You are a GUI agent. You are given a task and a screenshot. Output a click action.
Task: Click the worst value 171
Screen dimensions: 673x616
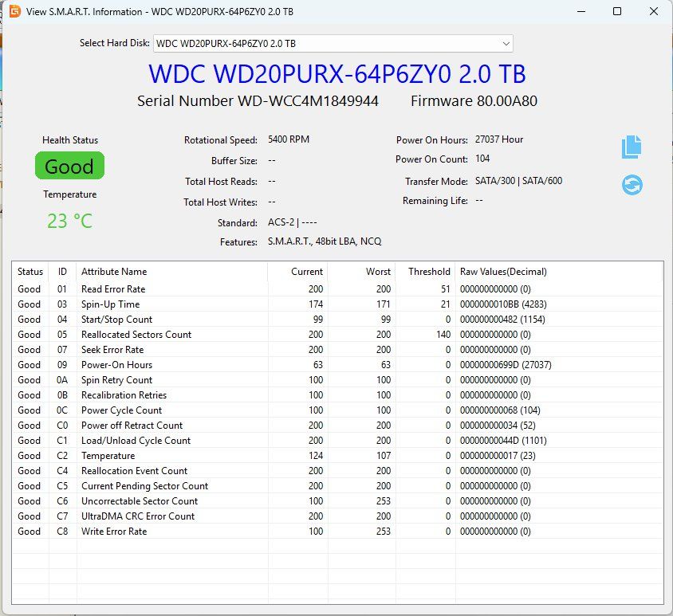tap(384, 304)
